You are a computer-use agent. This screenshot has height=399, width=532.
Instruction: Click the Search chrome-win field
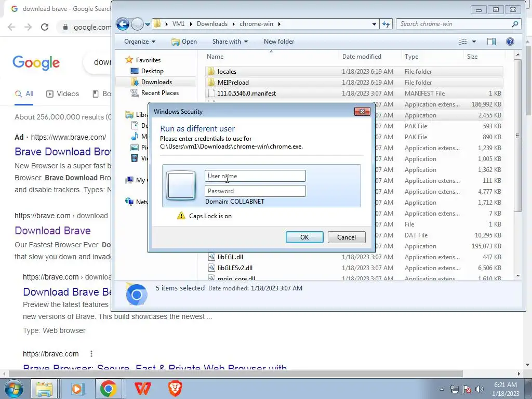tap(455, 24)
